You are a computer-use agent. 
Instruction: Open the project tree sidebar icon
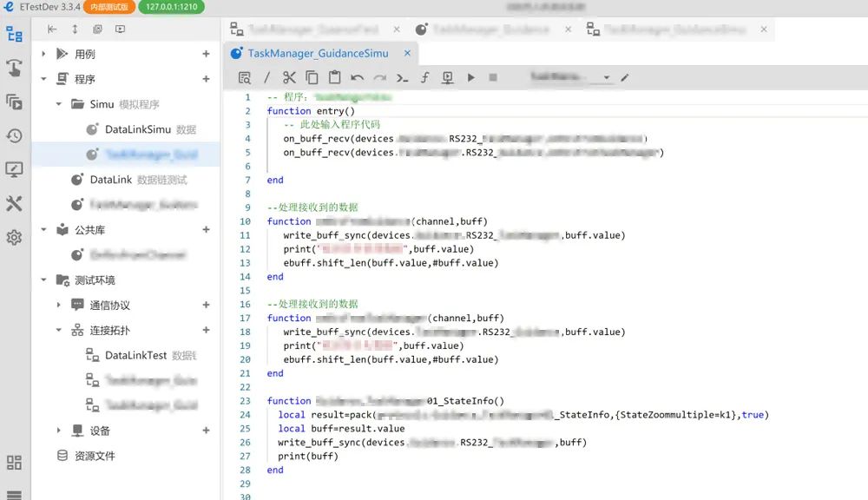pos(15,35)
